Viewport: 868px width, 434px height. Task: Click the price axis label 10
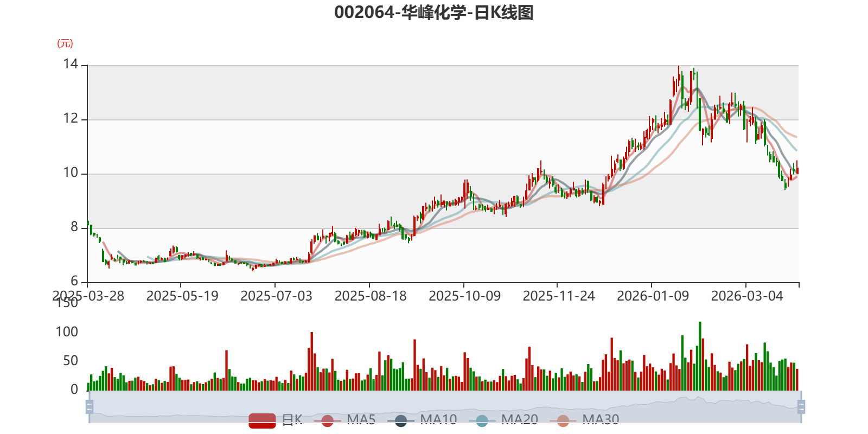71,173
